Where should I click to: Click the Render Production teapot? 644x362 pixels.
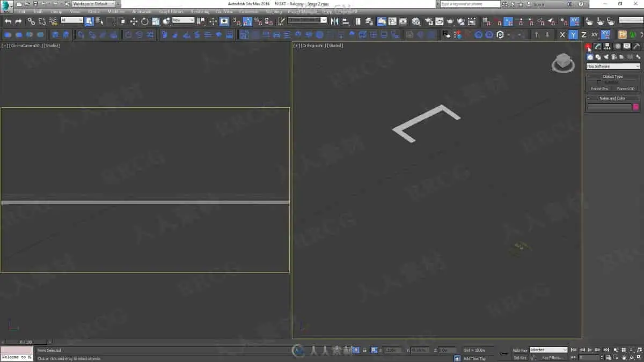pos(450,21)
